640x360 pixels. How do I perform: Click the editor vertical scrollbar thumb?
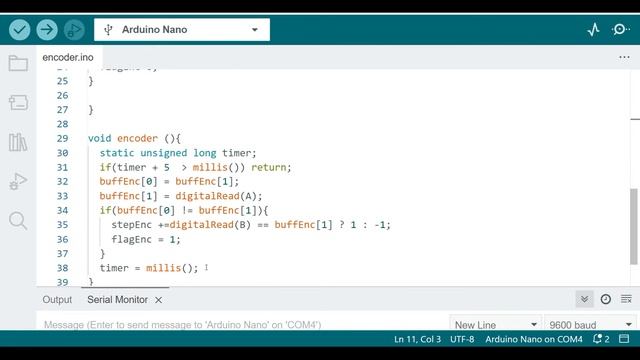633,226
